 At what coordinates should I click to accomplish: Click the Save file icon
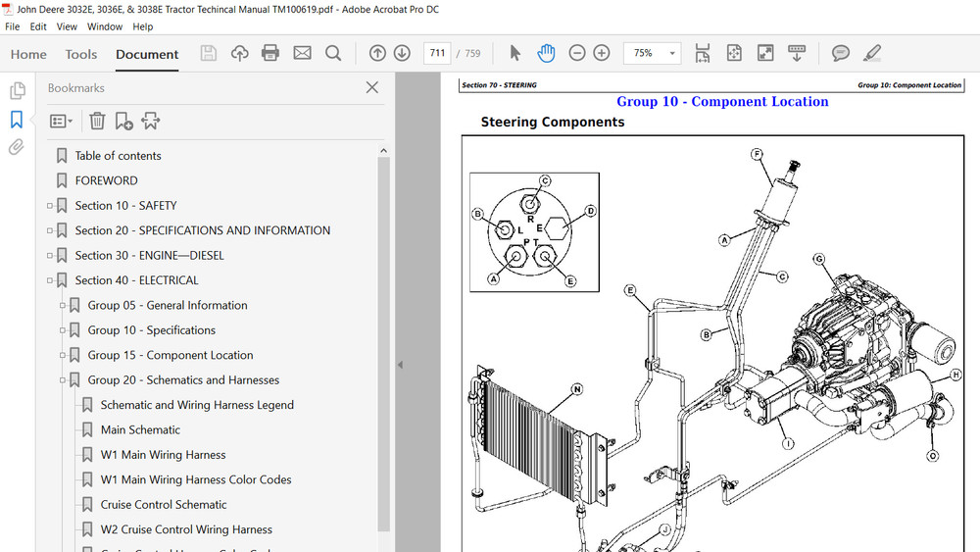(x=208, y=53)
